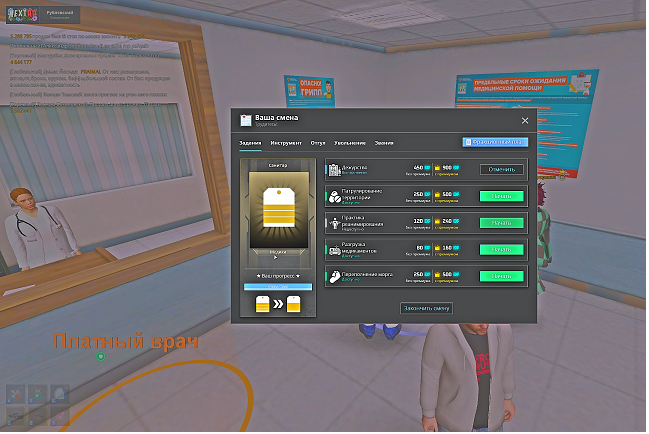Click the Ваш прогресс heading
The image size is (649, 434).
pyautogui.click(x=279, y=277)
